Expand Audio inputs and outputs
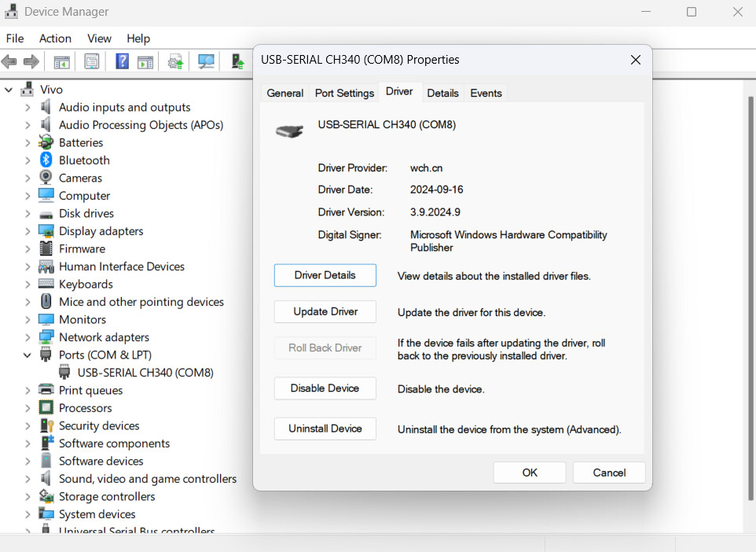756x552 pixels. point(28,107)
